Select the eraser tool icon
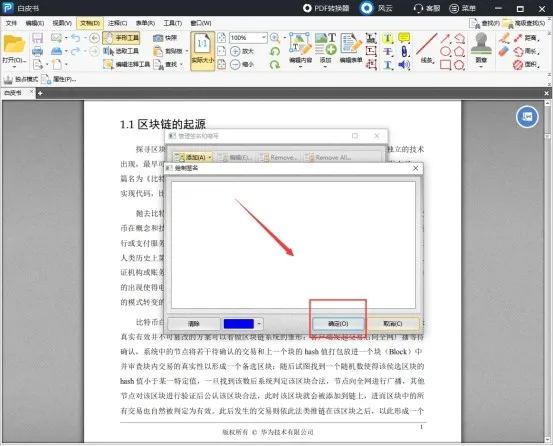The width and height of the screenshot is (553, 446). [504, 51]
